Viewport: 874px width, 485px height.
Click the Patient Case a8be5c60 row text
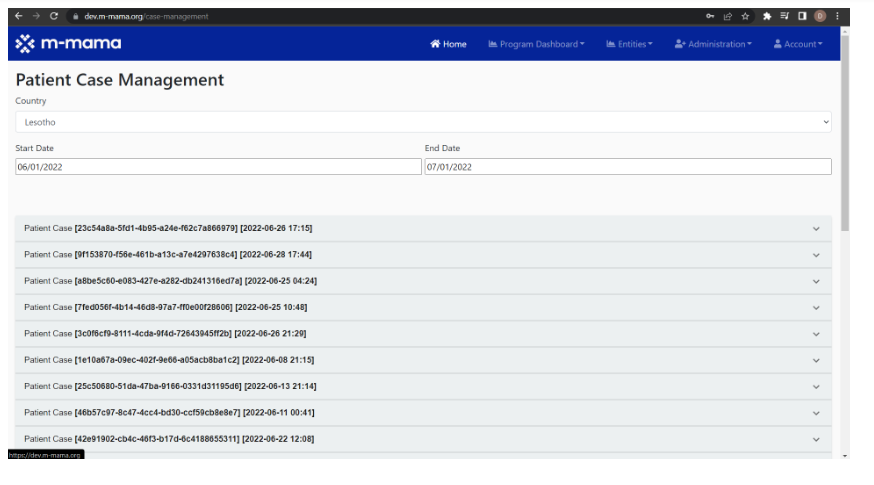point(170,280)
